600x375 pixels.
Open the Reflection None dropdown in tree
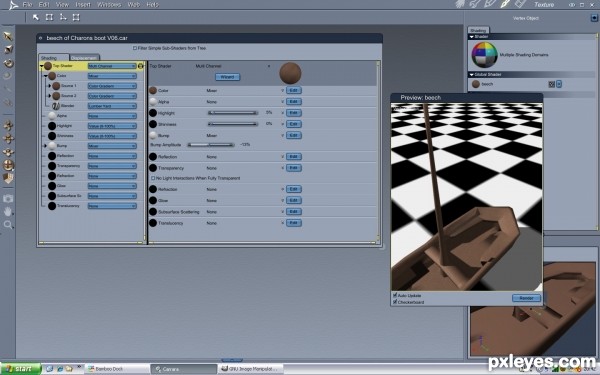tap(112, 156)
